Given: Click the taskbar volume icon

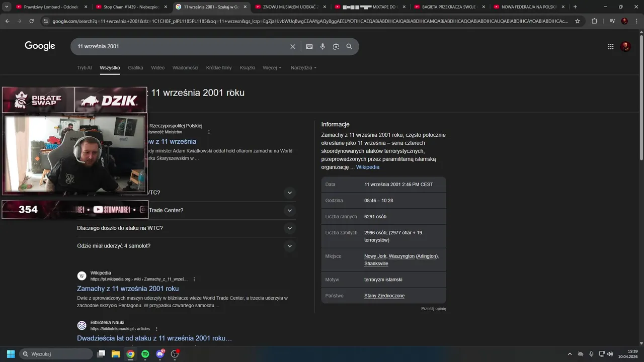Looking at the screenshot, I should click(x=610, y=354).
